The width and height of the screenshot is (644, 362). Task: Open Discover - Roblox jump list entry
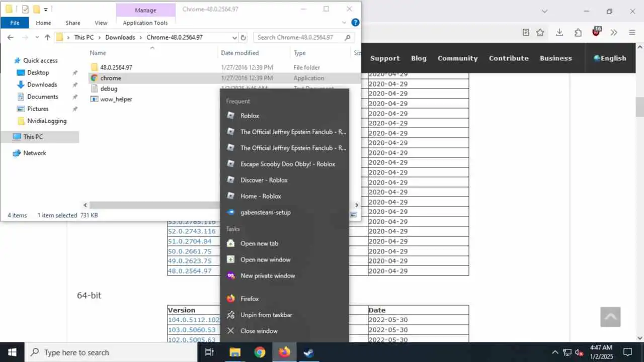pyautogui.click(x=284, y=180)
